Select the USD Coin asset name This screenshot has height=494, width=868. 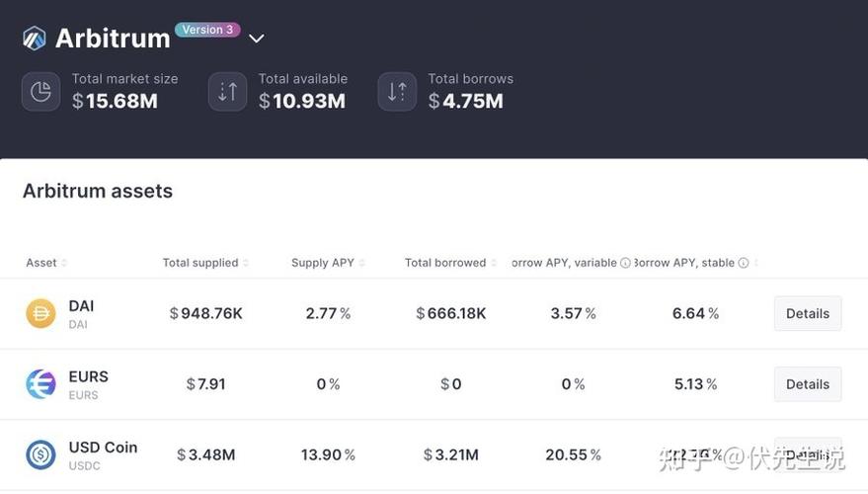[103, 448]
